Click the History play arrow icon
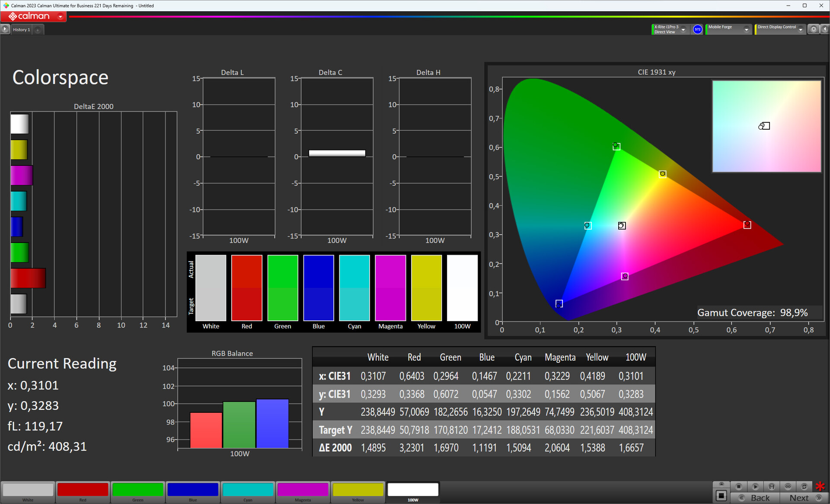The image size is (830, 504). click(5, 29)
